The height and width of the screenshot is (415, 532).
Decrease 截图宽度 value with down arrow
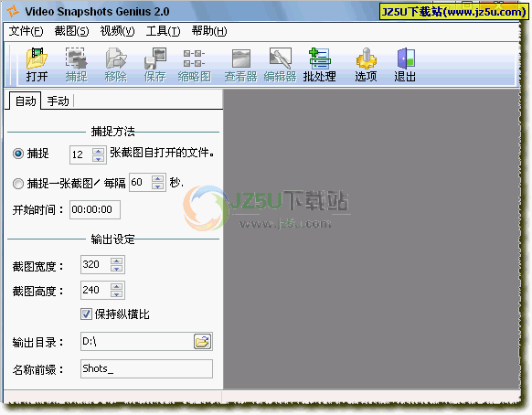(116, 269)
